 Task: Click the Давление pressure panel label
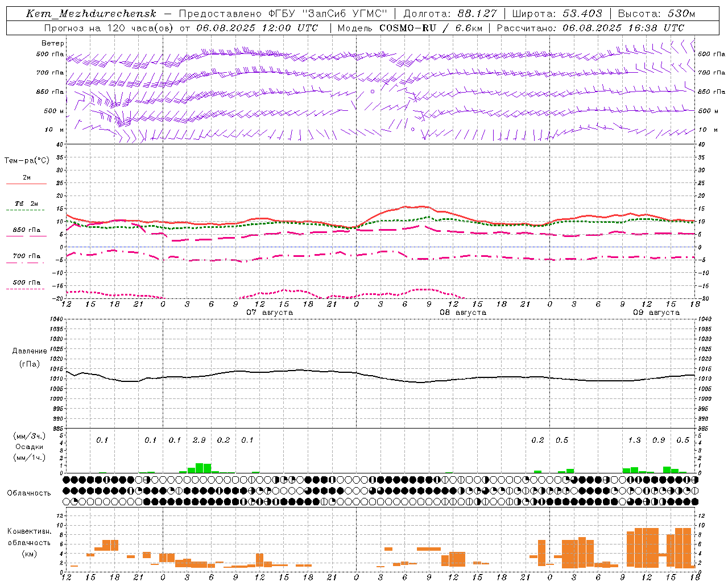point(30,351)
